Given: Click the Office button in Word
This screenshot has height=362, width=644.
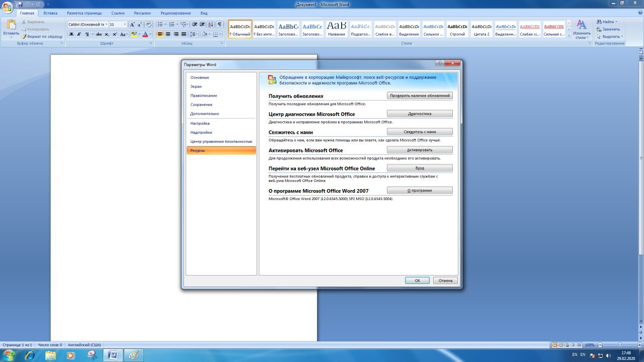Looking at the screenshot, I should (8, 7).
